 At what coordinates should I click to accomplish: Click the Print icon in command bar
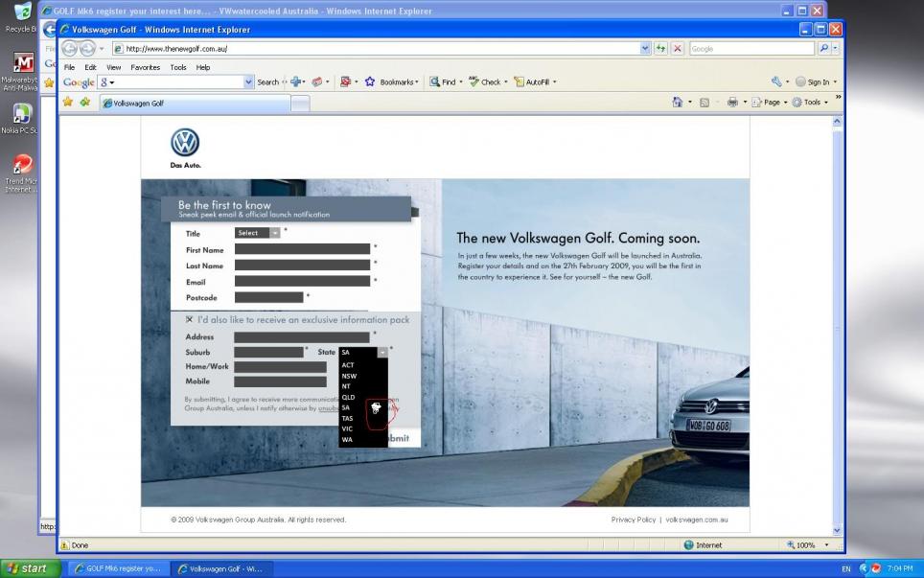tap(732, 102)
